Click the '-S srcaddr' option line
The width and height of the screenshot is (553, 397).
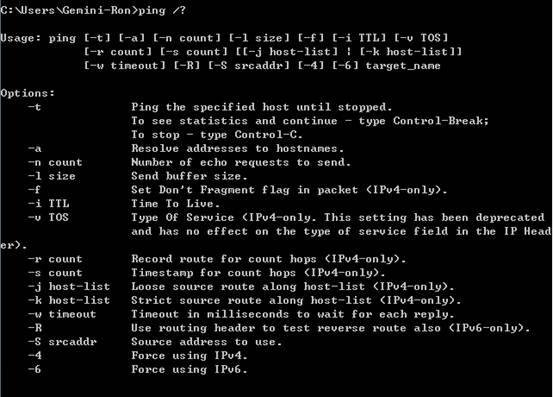[x=155, y=342]
